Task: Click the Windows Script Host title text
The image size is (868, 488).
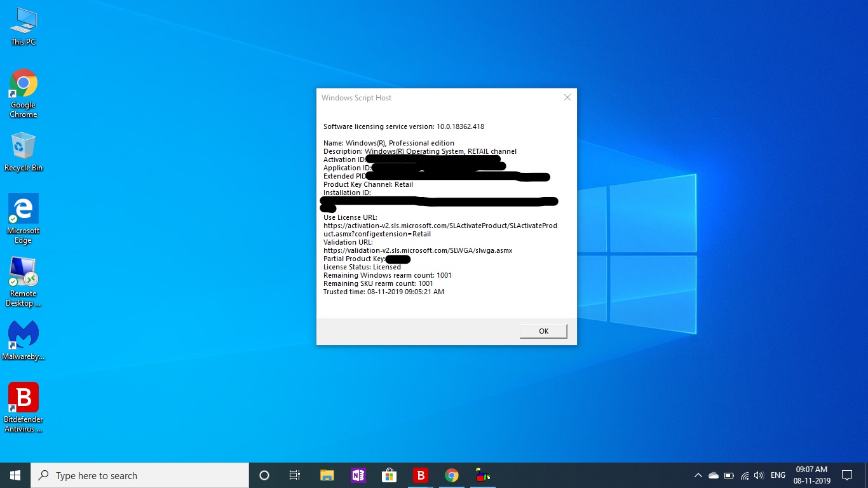Action: click(356, 98)
